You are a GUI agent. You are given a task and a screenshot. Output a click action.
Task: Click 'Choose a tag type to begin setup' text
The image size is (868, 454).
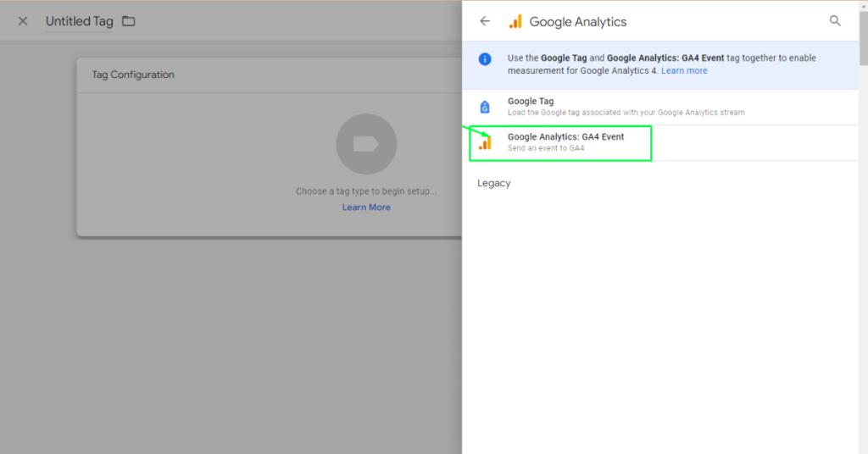pyautogui.click(x=366, y=191)
